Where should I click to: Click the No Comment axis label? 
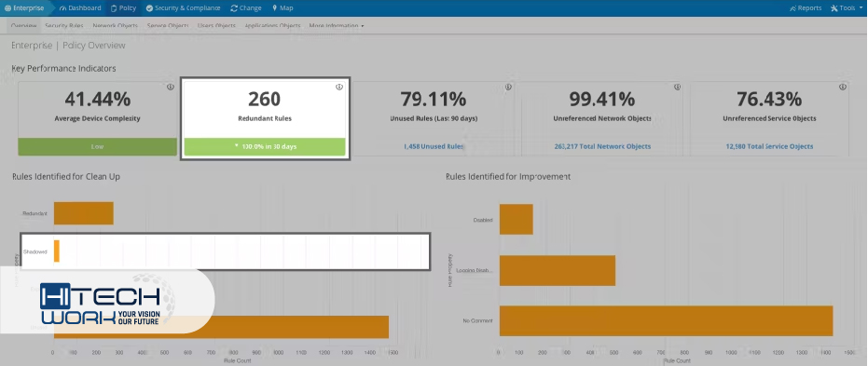(477, 320)
